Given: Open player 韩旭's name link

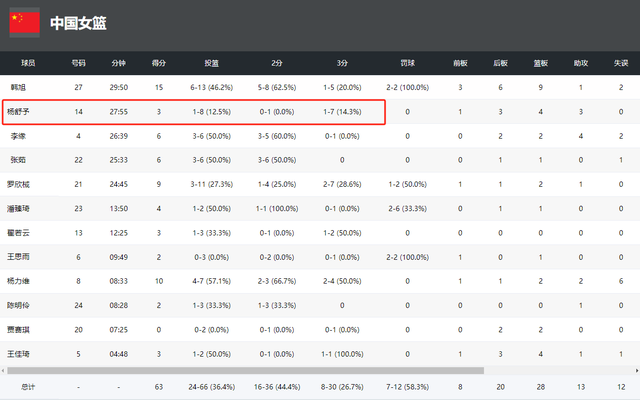Looking at the screenshot, I should coord(17,88).
